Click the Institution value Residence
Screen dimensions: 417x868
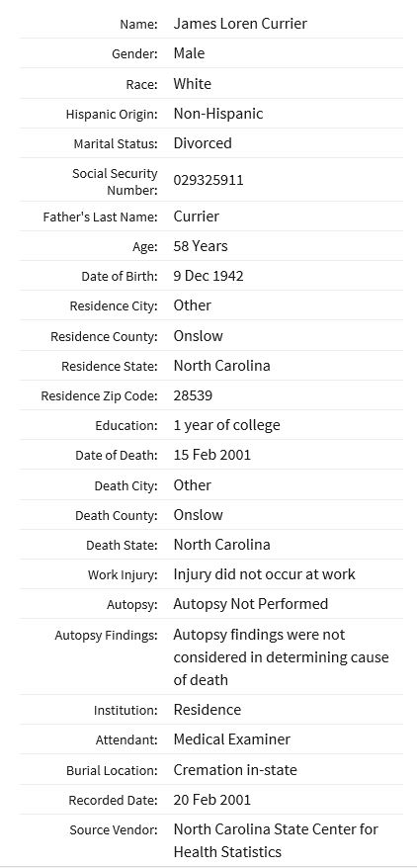pos(208,710)
